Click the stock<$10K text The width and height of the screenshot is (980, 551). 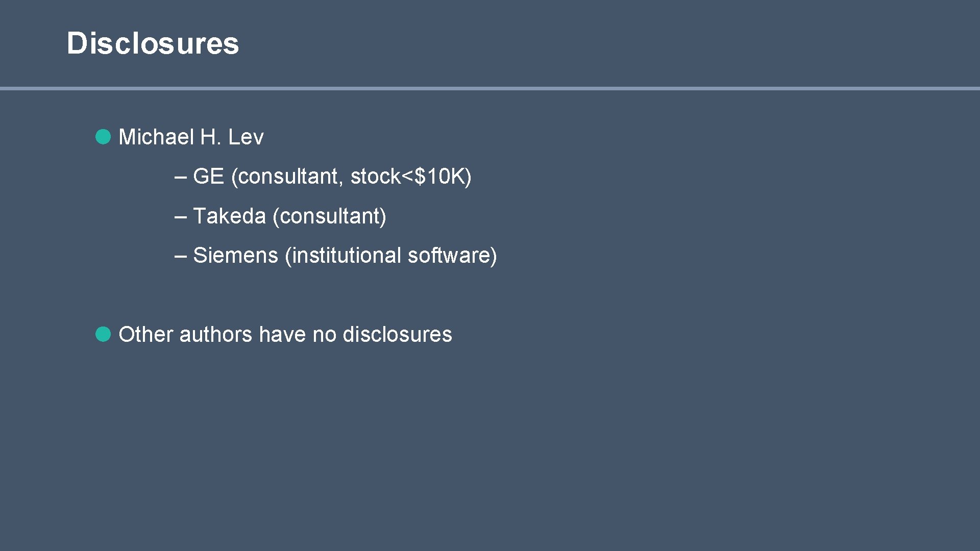(410, 177)
